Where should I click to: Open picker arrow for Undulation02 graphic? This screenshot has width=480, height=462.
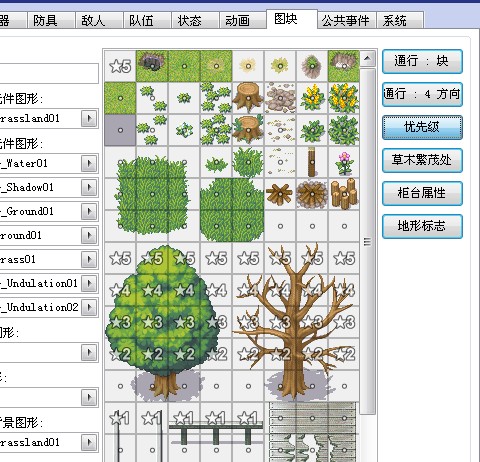[89, 307]
